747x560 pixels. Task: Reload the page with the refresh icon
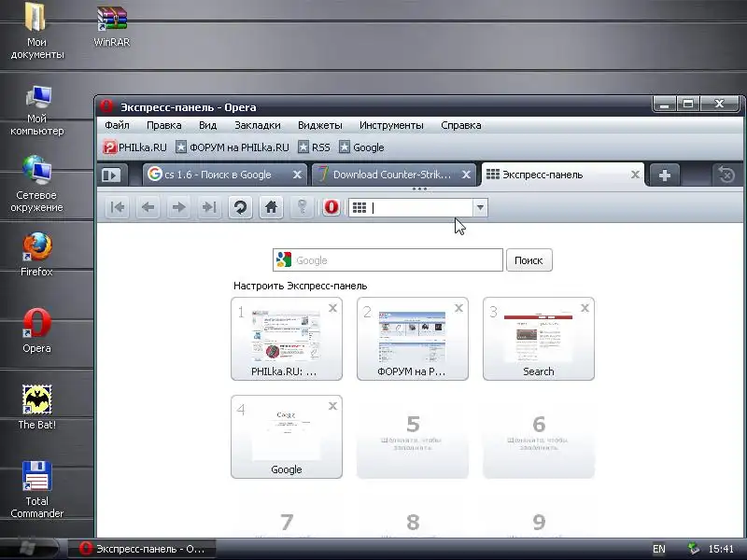click(x=240, y=207)
